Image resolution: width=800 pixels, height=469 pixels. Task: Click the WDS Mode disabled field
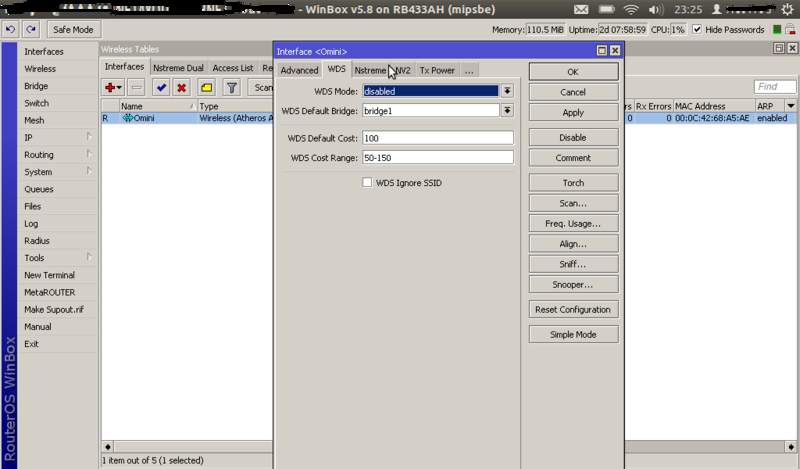(x=431, y=91)
